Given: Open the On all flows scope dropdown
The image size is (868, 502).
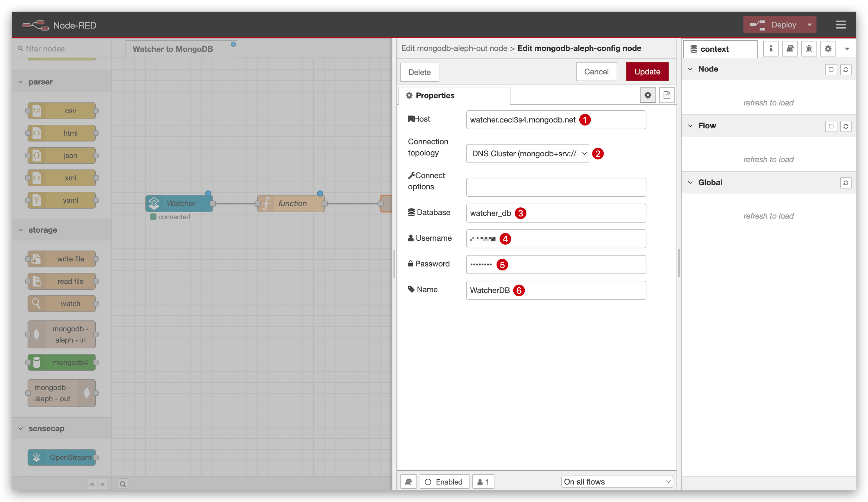Looking at the screenshot, I should tap(617, 482).
